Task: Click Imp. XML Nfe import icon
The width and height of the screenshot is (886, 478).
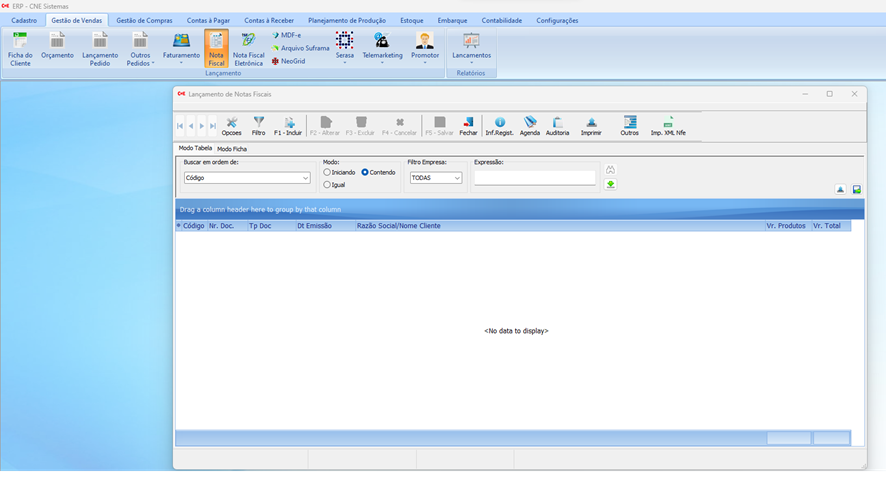Action: click(668, 125)
